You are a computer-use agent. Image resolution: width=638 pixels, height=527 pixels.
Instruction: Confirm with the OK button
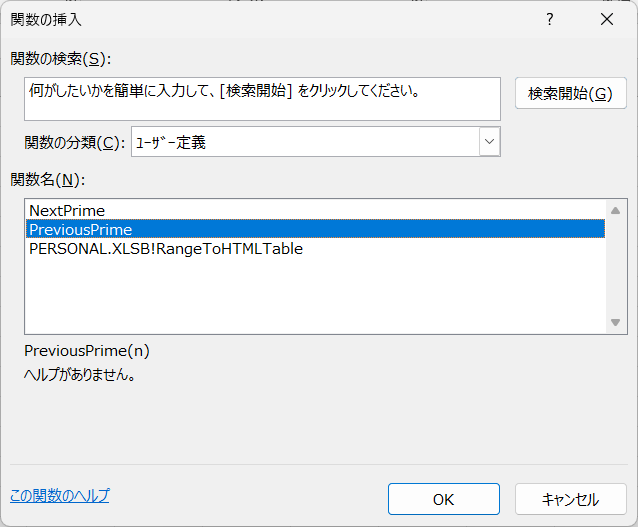pos(444,499)
